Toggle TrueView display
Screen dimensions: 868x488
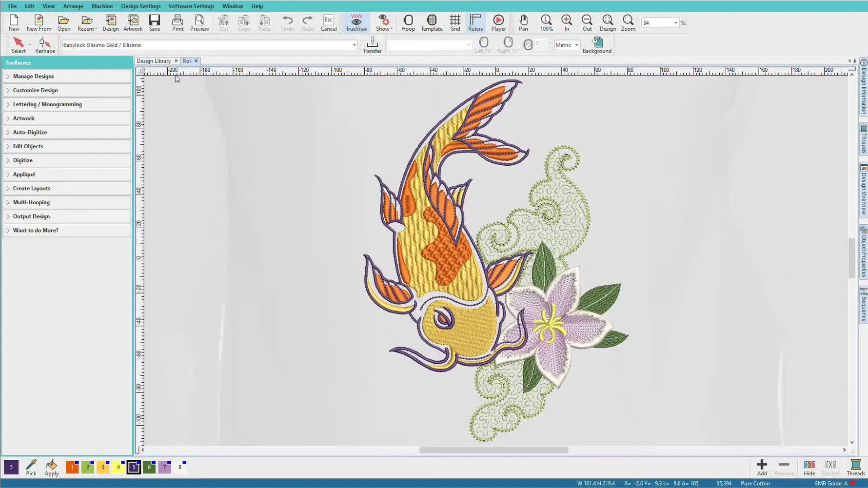[356, 22]
